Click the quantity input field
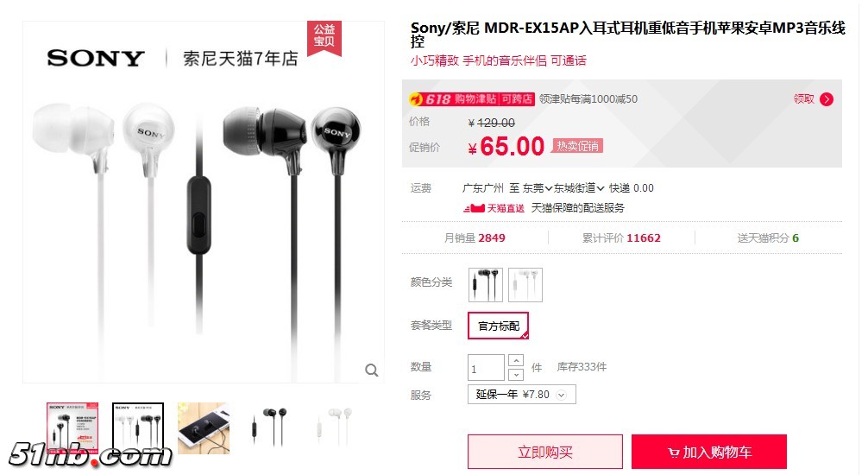 click(486, 368)
